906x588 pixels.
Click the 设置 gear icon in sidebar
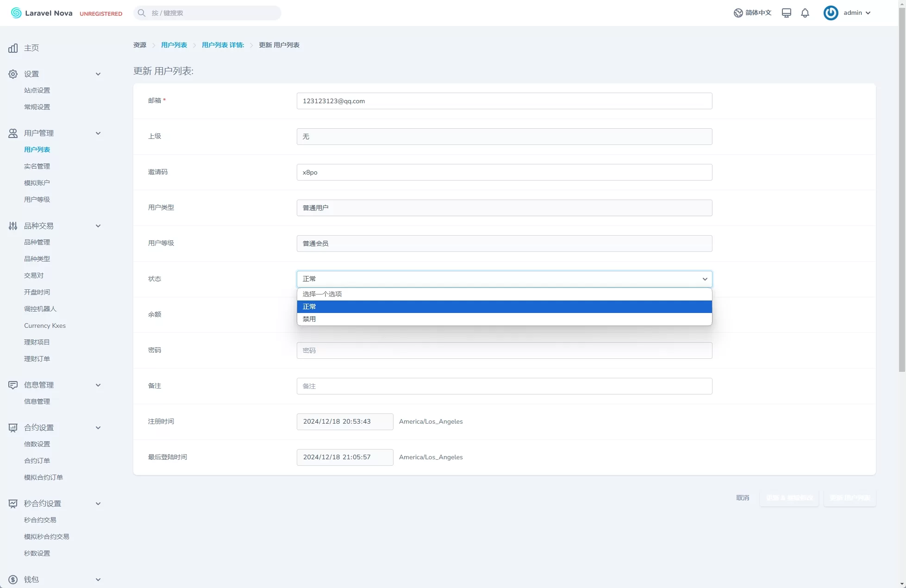tap(13, 74)
